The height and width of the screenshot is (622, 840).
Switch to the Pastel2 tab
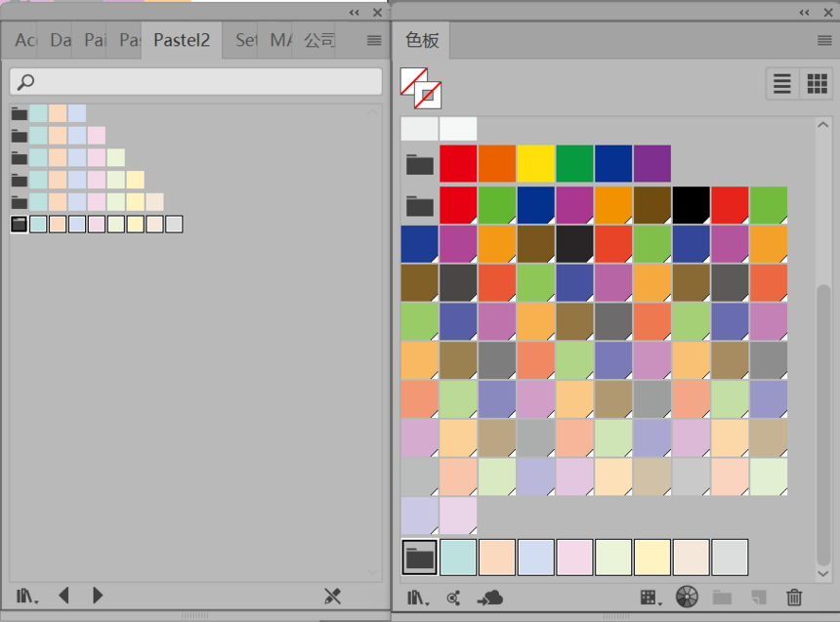pos(182,40)
